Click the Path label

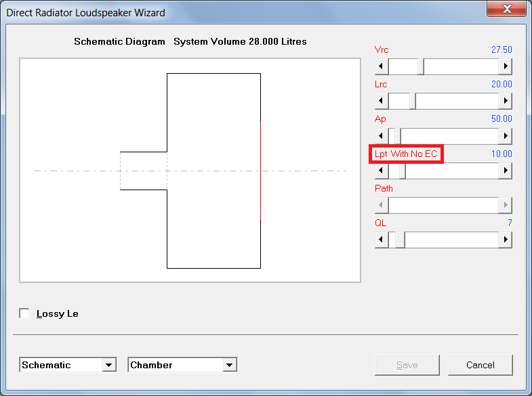tap(384, 188)
